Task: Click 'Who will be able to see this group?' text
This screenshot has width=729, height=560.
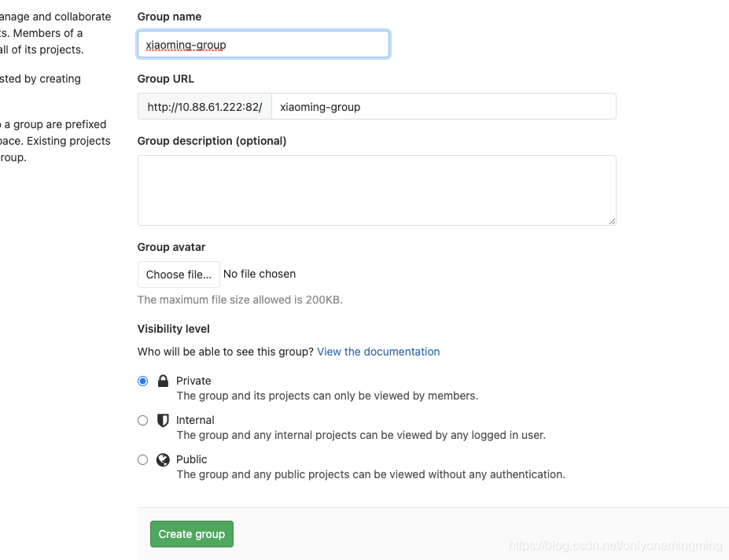Action: pos(226,352)
